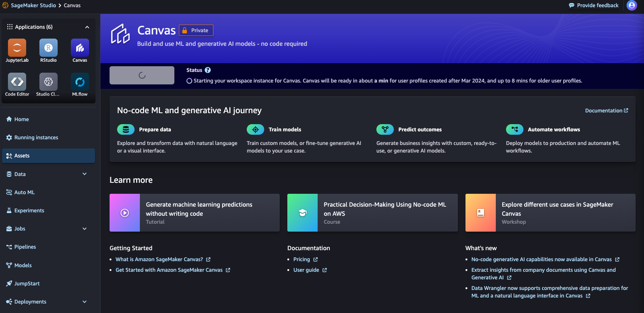Click the Prepare data database icon

point(126,129)
